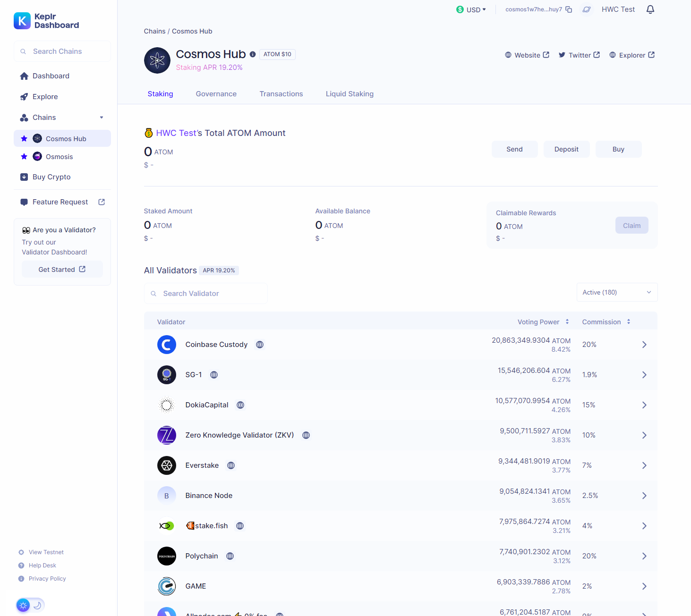Click Chains in the breadcrumb
Screen dimensions: 691x616
coord(154,31)
